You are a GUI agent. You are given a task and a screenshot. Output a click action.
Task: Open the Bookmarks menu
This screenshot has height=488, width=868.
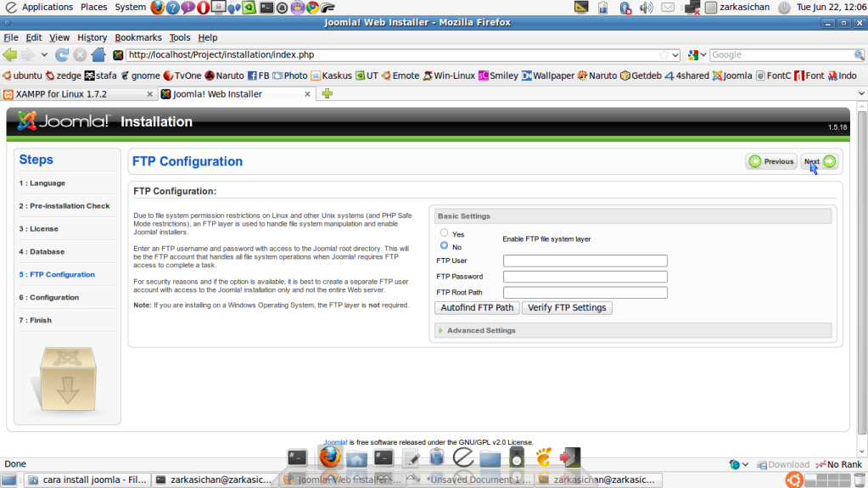pos(138,37)
